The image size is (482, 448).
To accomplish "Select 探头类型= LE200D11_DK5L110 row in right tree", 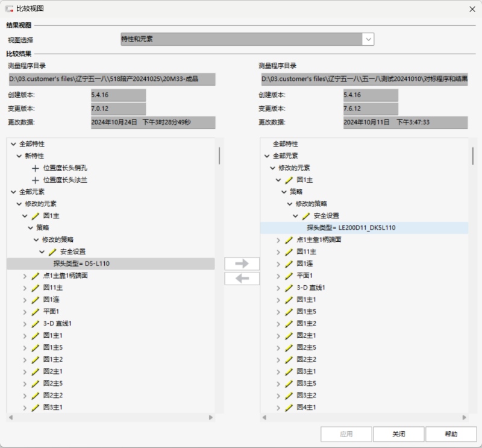I will point(351,228).
